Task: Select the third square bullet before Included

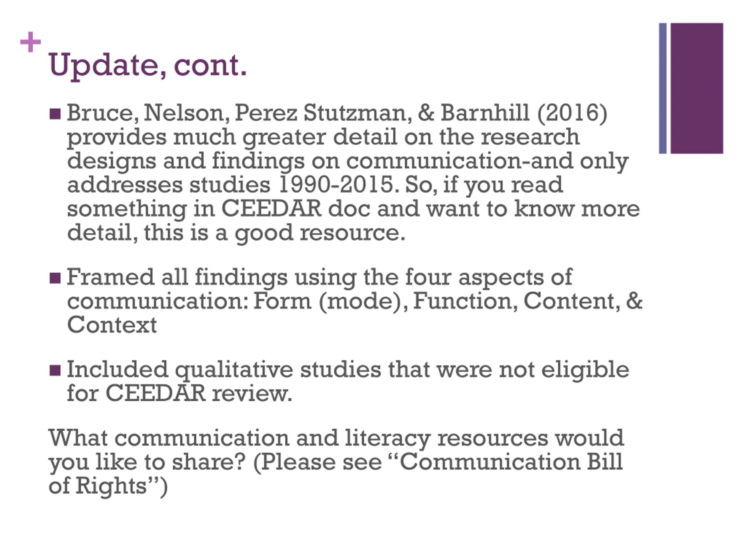Action: 55,370
